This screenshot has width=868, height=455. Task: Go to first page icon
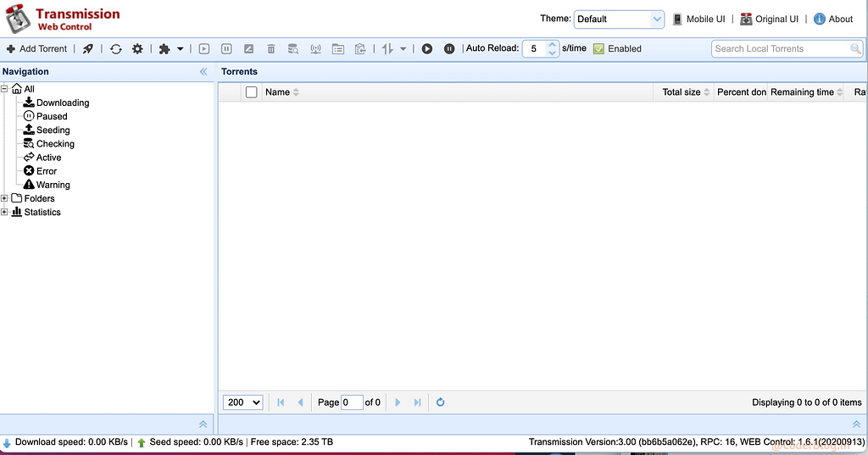click(x=281, y=402)
